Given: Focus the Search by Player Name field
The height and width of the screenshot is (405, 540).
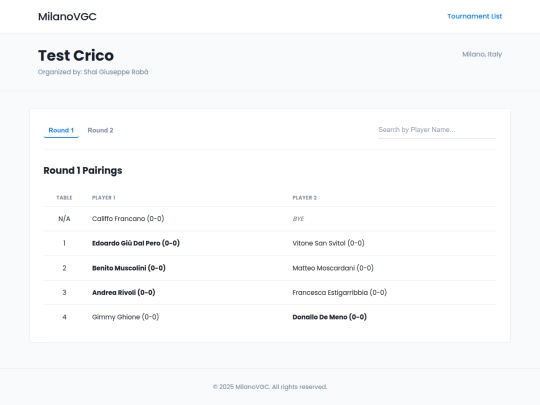Looking at the screenshot, I should tap(437, 130).
